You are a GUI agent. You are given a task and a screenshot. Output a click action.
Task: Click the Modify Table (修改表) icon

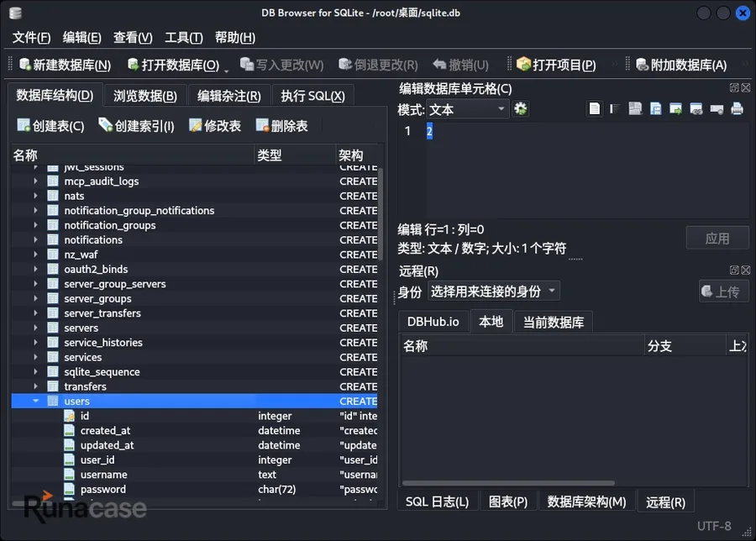(x=195, y=125)
